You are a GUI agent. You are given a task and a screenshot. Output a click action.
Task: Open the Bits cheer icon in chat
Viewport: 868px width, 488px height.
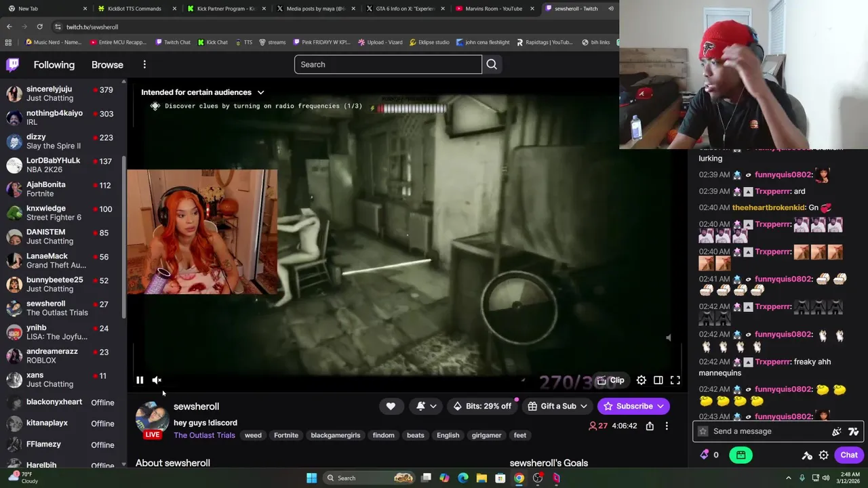[837, 431]
